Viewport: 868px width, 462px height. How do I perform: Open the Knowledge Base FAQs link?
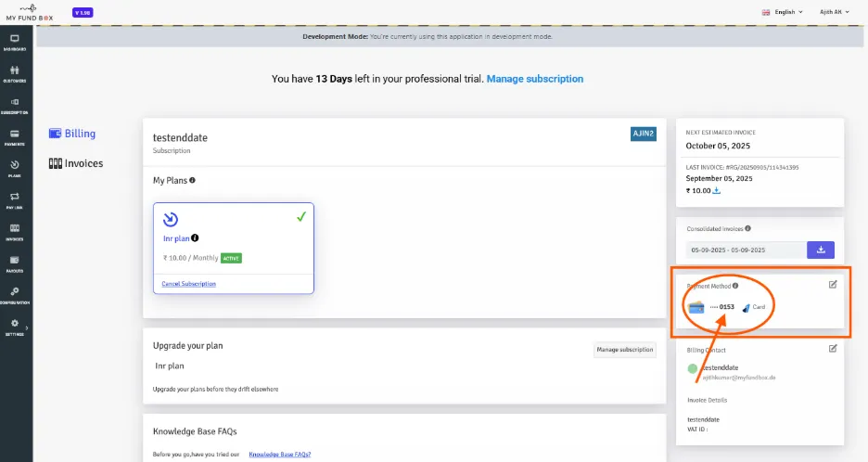coord(279,455)
